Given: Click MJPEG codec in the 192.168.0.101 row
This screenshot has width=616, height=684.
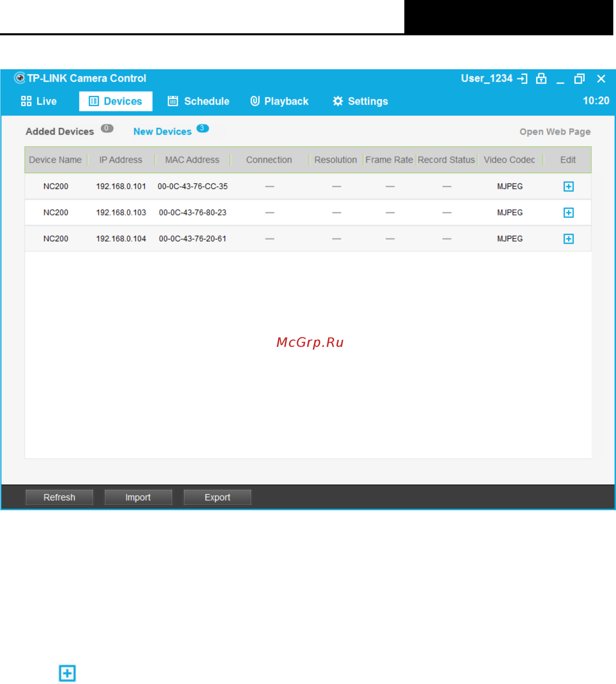Looking at the screenshot, I should [510, 186].
